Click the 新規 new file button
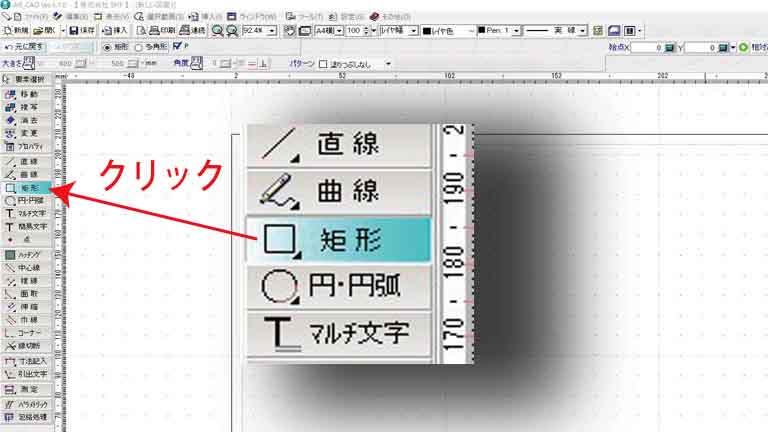This screenshot has width=768, height=432. tap(16, 30)
